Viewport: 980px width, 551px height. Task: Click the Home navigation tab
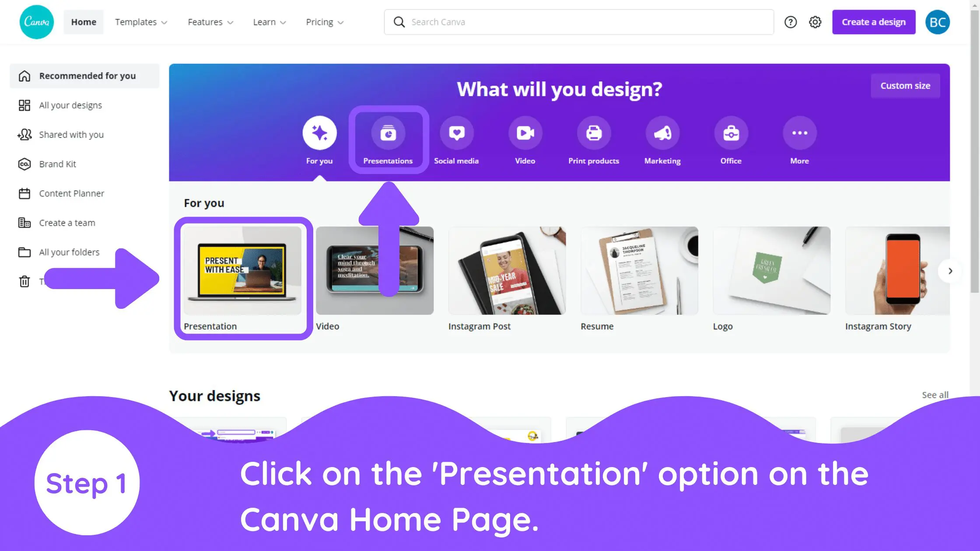click(x=83, y=21)
